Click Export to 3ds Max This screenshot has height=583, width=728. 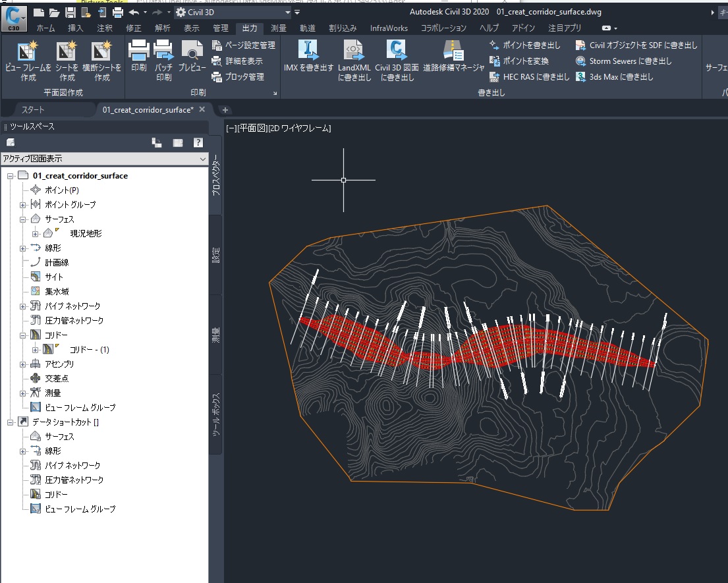(614, 76)
